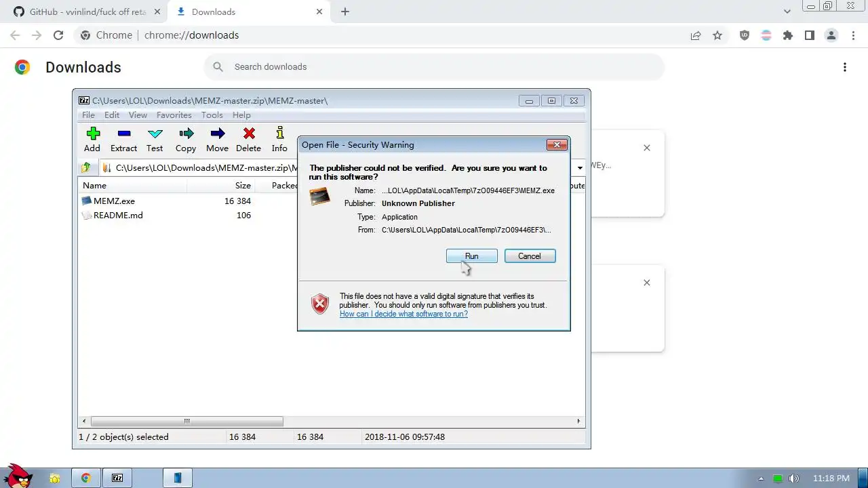
Task: Go up one folder in 7-Zip
Action: (86, 167)
